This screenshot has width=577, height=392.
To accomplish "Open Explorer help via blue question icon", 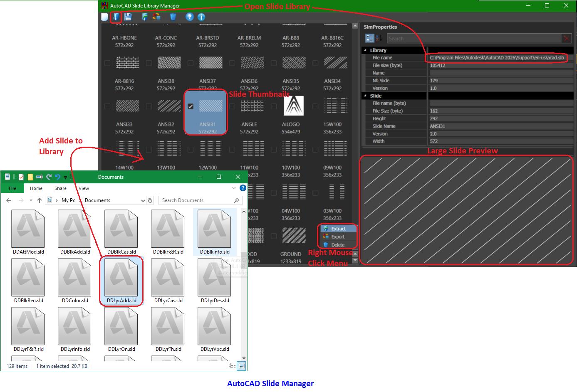I will coord(243,188).
